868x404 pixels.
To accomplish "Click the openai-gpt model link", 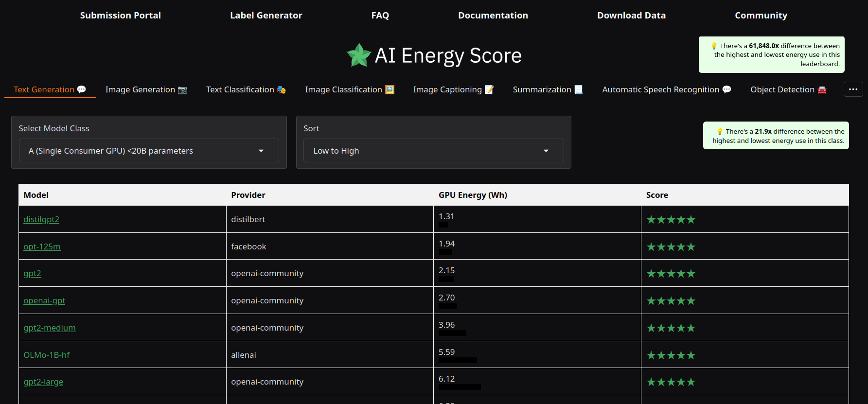I will (44, 300).
